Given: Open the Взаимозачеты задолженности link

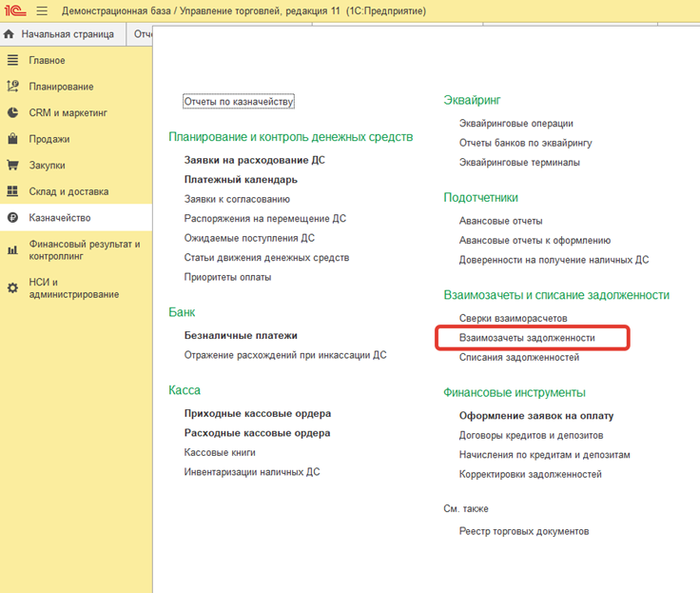Looking at the screenshot, I should [527, 338].
